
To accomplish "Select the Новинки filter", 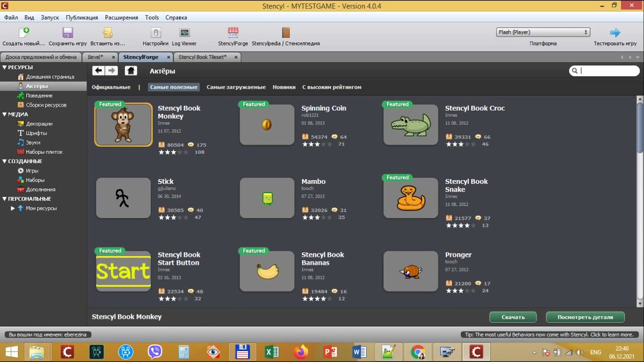I will tap(284, 87).
